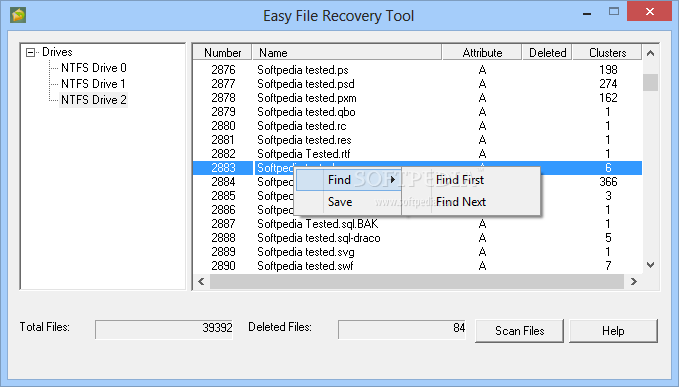Image resolution: width=679 pixels, height=387 pixels.
Task: Collapse the Drives tree node
Action: (x=30, y=52)
